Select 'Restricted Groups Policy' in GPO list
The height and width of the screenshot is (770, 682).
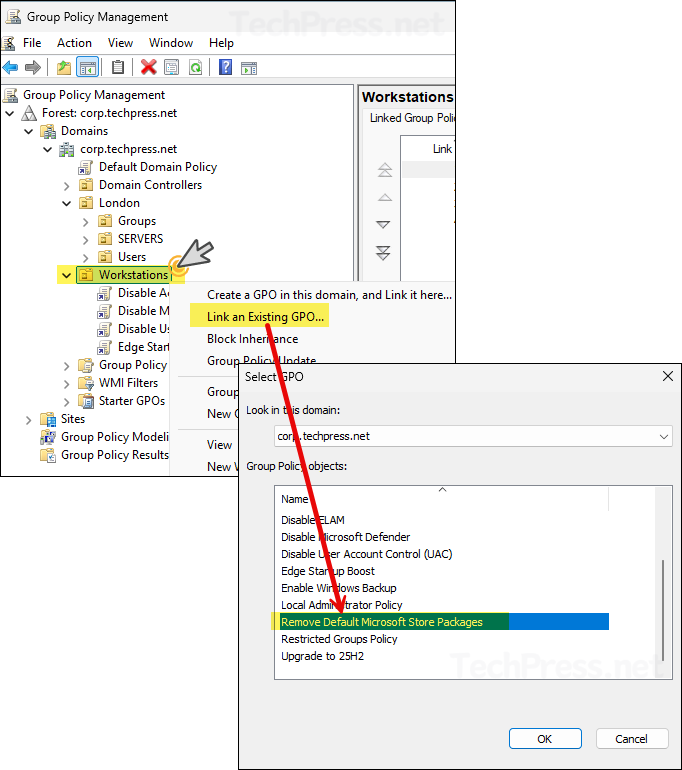[339, 639]
